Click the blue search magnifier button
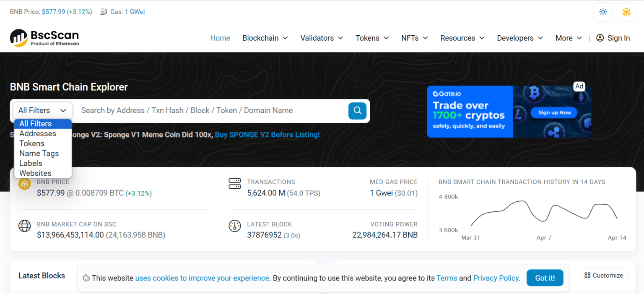This screenshot has width=644, height=294. [357, 111]
